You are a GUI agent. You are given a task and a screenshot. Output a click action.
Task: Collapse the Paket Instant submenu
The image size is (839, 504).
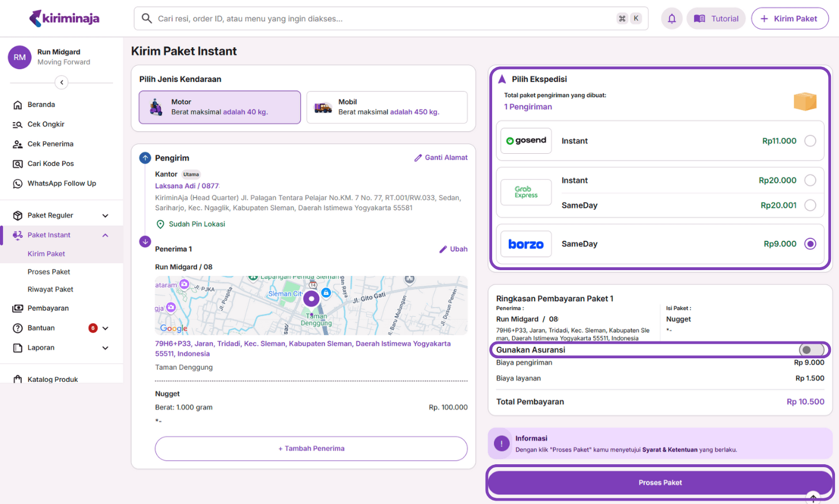tap(105, 236)
